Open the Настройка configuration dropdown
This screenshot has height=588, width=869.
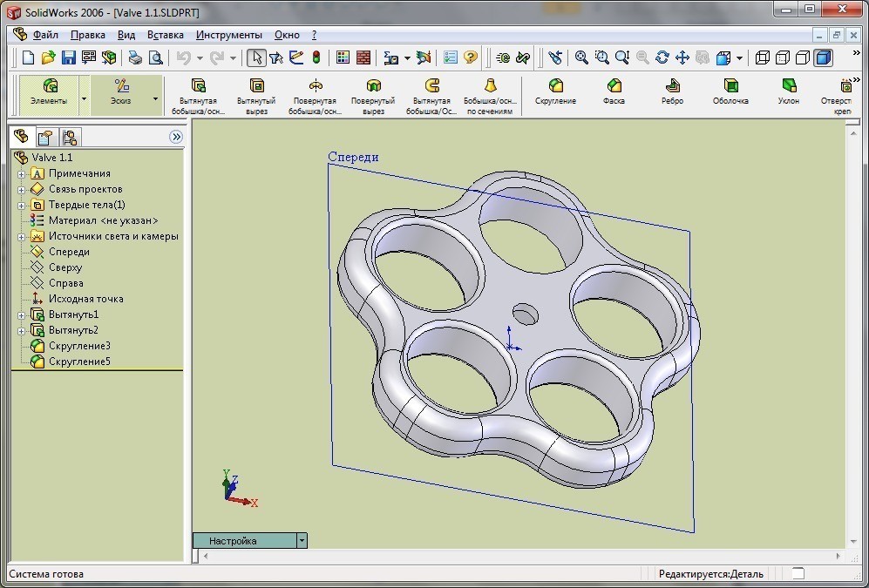302,540
